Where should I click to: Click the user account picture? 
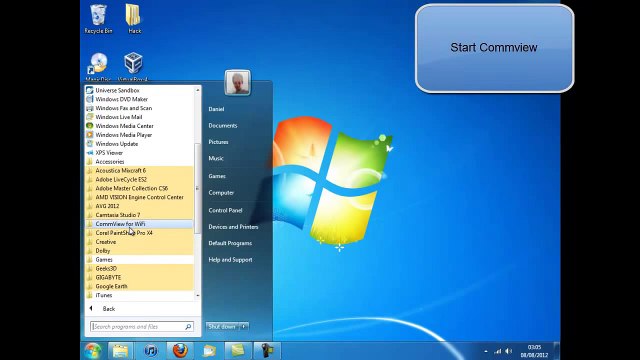237,82
